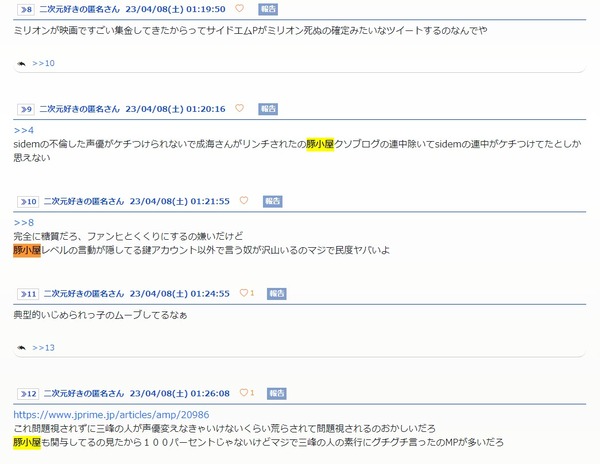The width and height of the screenshot is (600, 464).
Task: Report post 8 using 報告 button
Action: [268, 9]
